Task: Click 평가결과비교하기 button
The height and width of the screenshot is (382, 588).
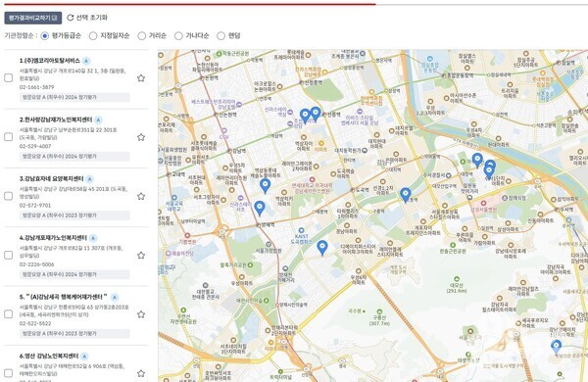Action: coord(33,18)
